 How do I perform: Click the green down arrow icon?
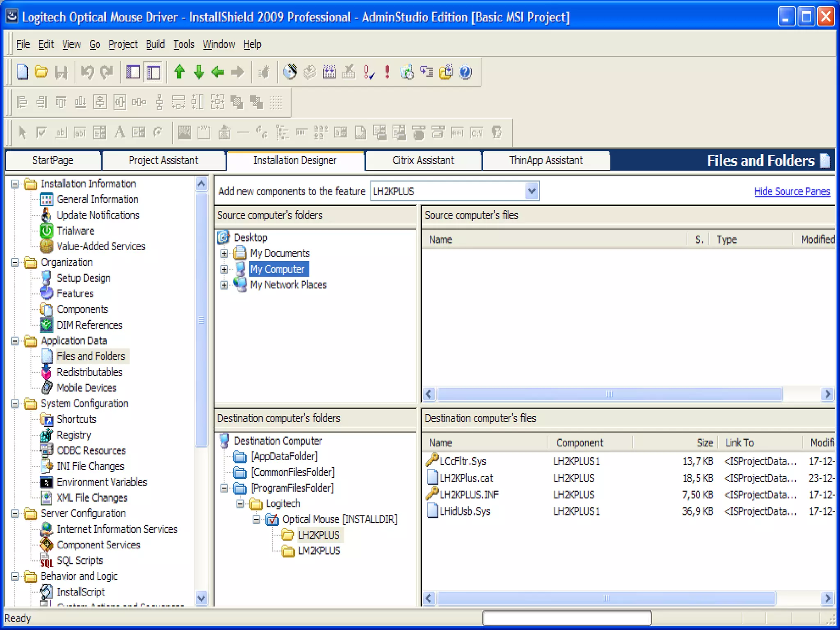click(199, 72)
